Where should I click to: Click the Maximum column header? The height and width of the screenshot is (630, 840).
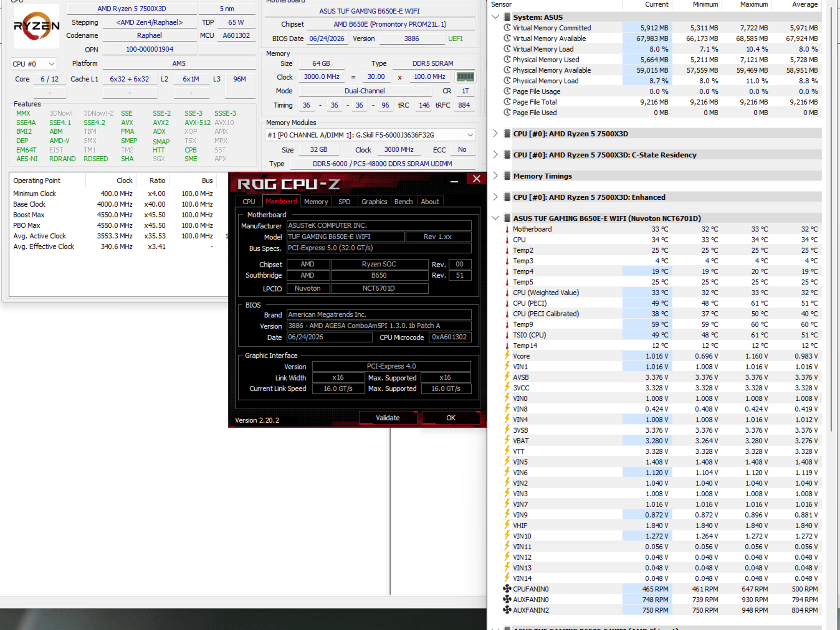click(747, 5)
